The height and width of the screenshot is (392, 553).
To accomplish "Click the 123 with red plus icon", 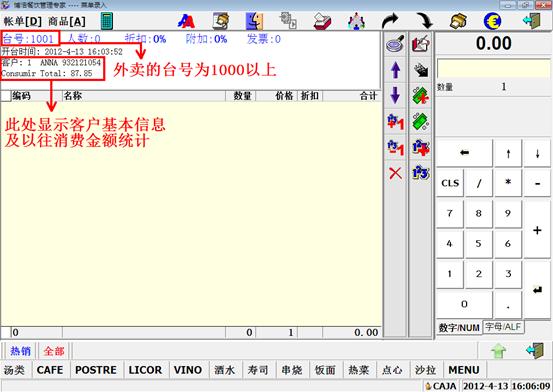I will [421, 147].
